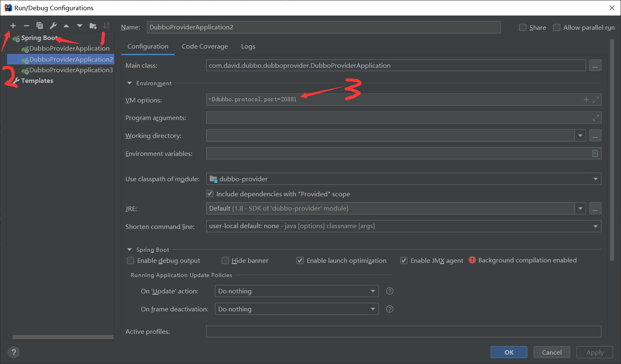621x364 pixels.
Task: Collapse the Environment section
Action: pyautogui.click(x=129, y=83)
